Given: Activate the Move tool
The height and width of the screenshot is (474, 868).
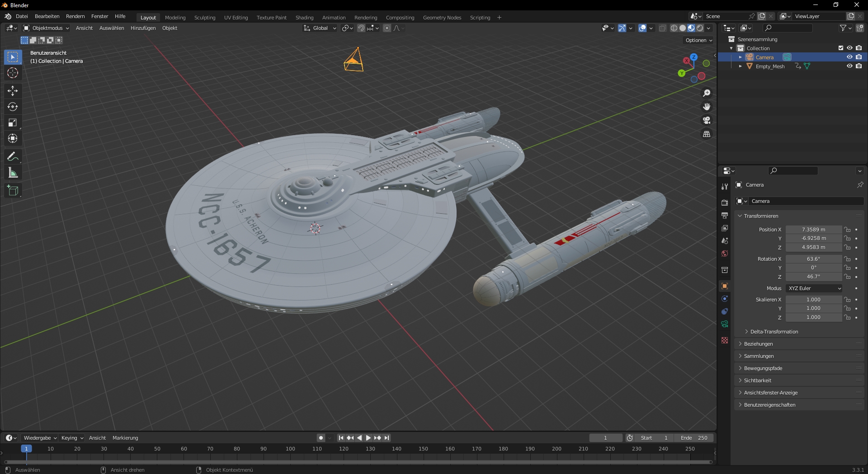Looking at the screenshot, I should click(13, 91).
